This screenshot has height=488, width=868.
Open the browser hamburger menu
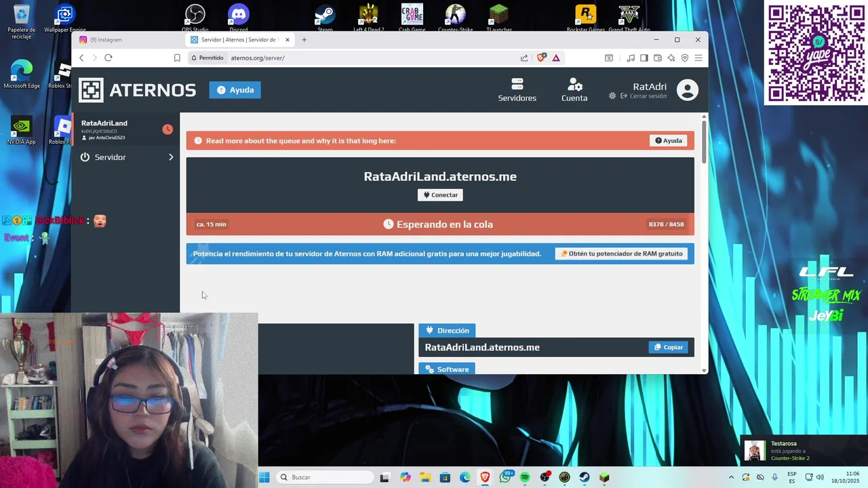(698, 58)
